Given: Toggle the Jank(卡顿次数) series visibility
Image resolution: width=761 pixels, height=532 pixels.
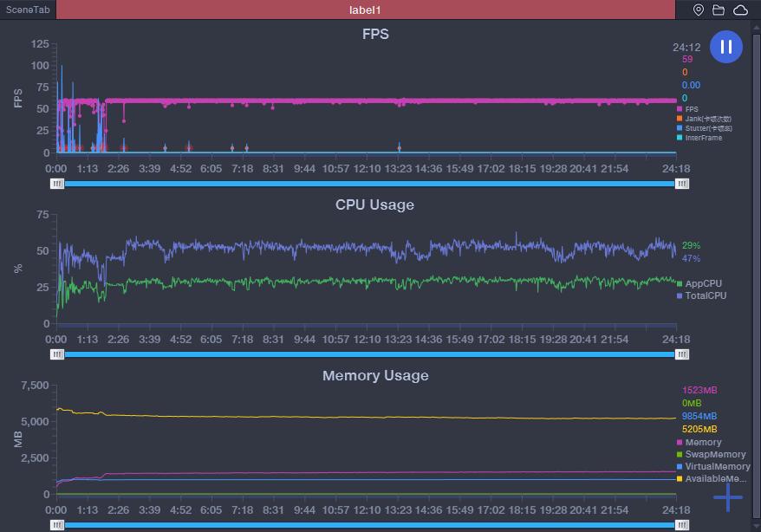Looking at the screenshot, I should click(x=680, y=119).
